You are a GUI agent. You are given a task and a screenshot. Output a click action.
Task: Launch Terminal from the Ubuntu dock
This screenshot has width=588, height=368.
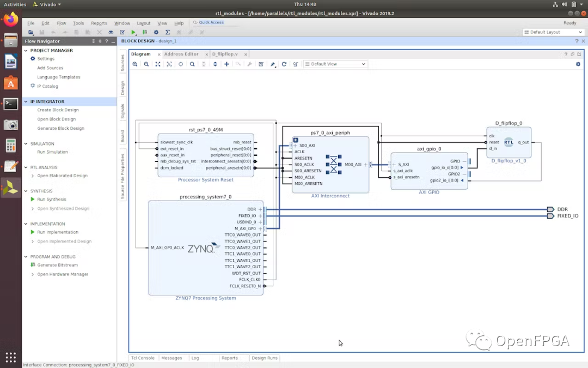(x=11, y=104)
